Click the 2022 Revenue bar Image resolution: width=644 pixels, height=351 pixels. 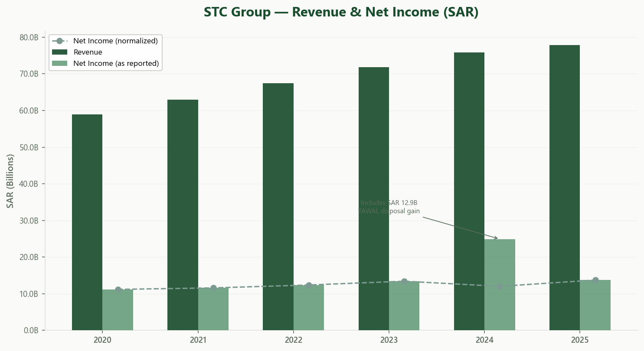point(278,207)
